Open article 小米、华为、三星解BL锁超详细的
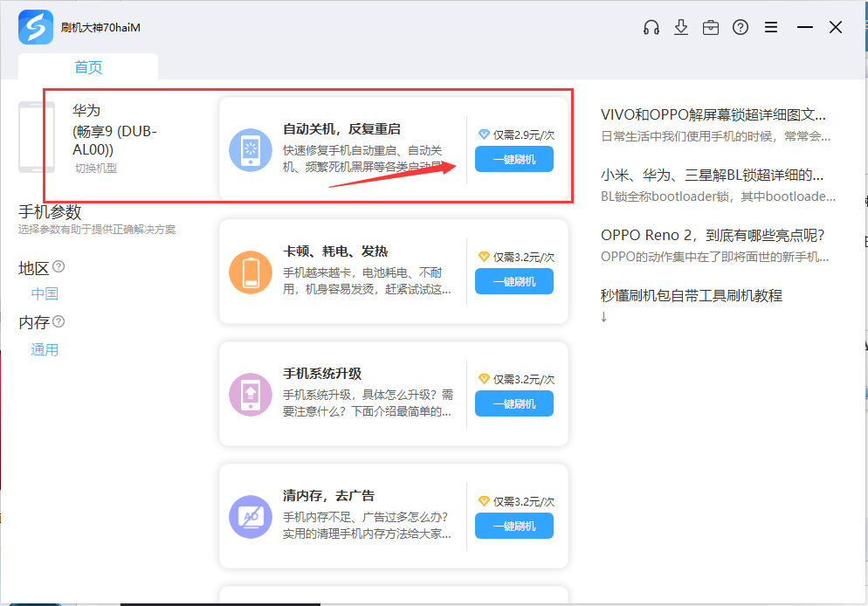The height and width of the screenshot is (606, 868). 712,176
